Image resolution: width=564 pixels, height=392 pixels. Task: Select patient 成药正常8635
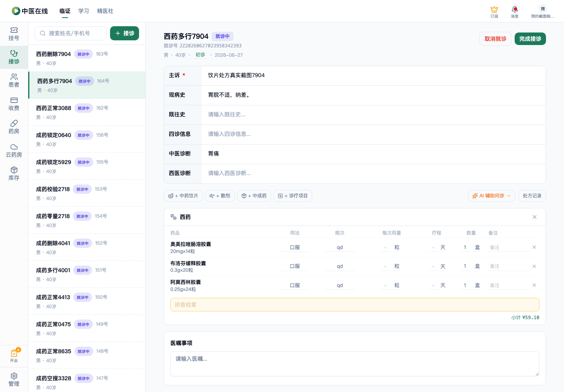(x=87, y=355)
